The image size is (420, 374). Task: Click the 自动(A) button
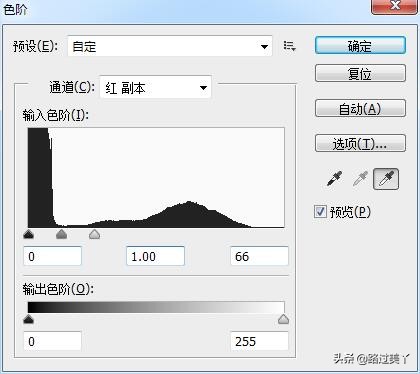point(360,108)
